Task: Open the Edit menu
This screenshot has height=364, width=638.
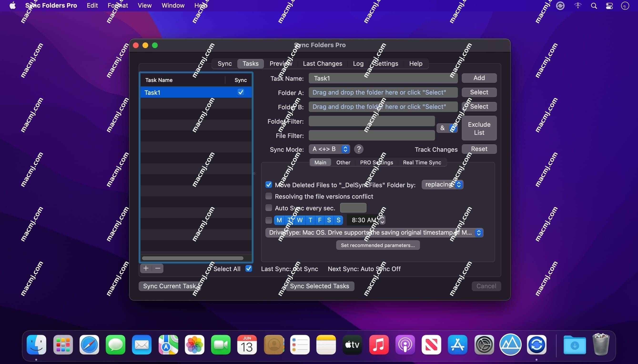Action: [92, 5]
